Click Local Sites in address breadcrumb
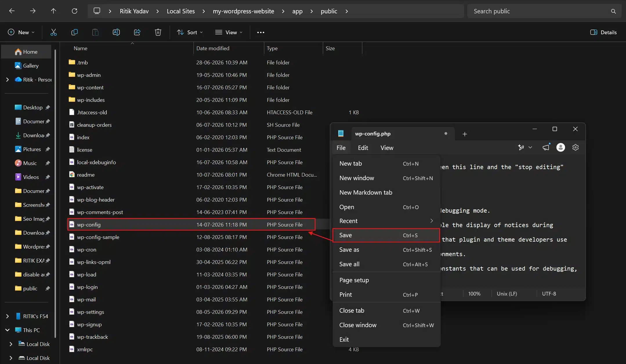626x364 pixels. click(181, 11)
